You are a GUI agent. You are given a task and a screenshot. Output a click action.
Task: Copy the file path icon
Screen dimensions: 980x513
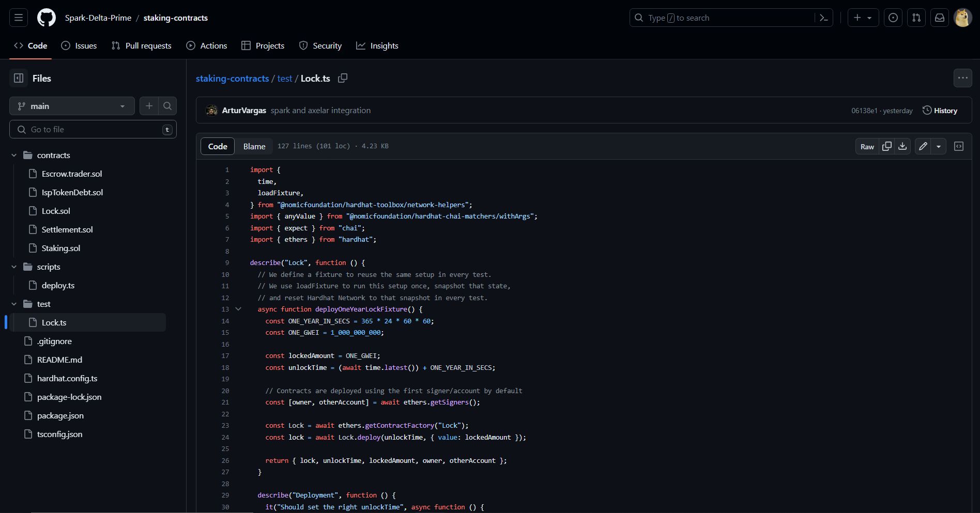coord(343,78)
